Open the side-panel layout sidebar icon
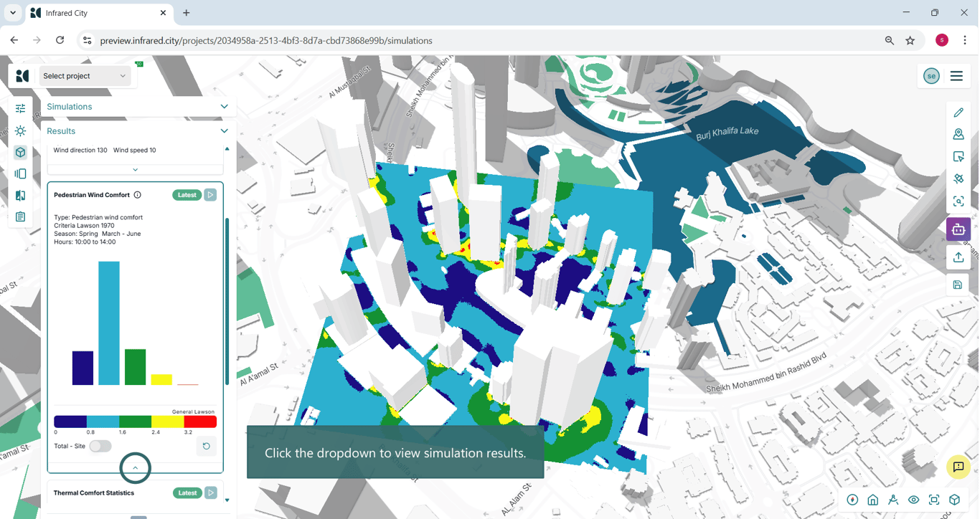The height and width of the screenshot is (519, 980). 20,173
